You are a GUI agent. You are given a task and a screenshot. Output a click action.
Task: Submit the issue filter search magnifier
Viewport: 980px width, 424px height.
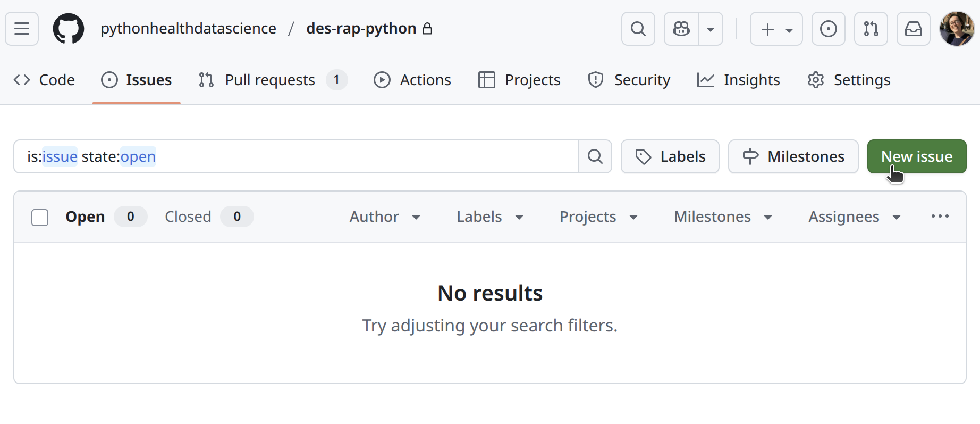[595, 156]
